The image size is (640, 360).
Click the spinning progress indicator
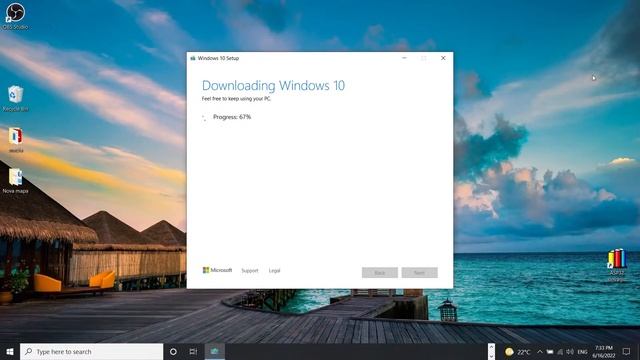point(205,118)
